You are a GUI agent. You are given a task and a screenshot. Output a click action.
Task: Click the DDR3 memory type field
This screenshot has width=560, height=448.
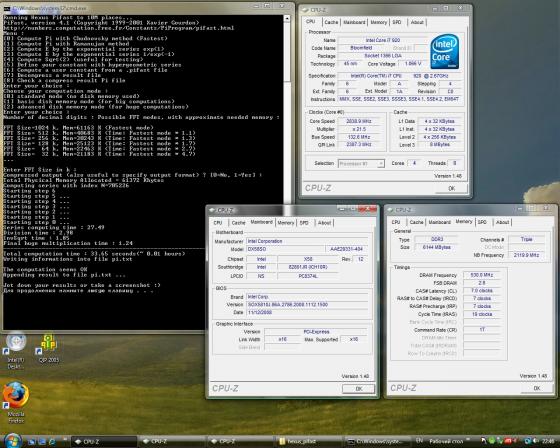pyautogui.click(x=437, y=239)
